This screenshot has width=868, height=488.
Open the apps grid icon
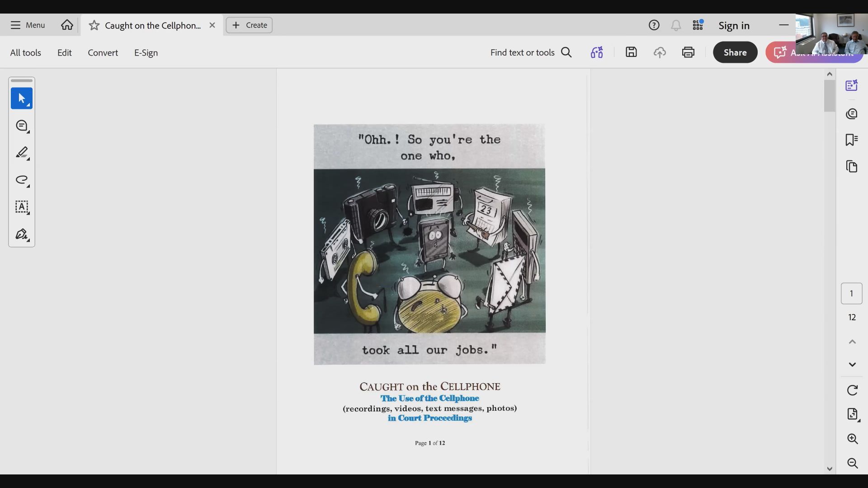698,25
